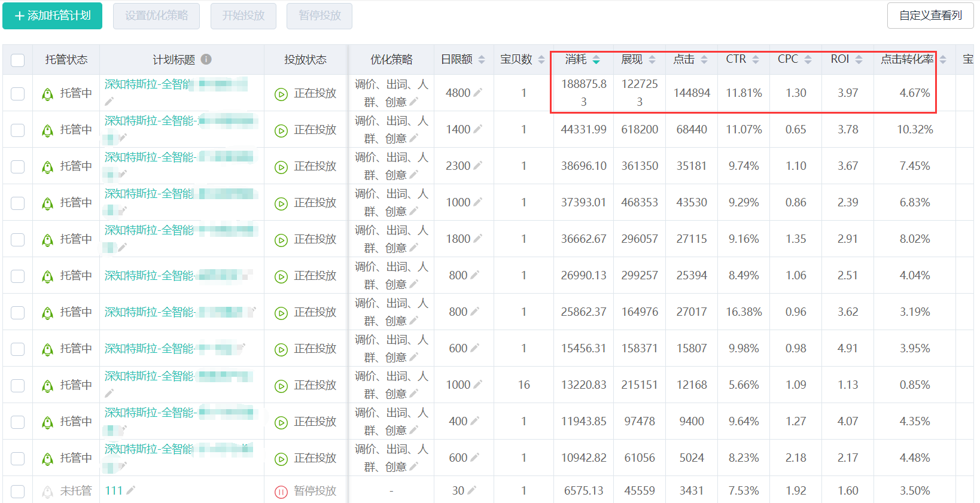
Task: Sort table by CTR column arrows
Action: [756, 59]
